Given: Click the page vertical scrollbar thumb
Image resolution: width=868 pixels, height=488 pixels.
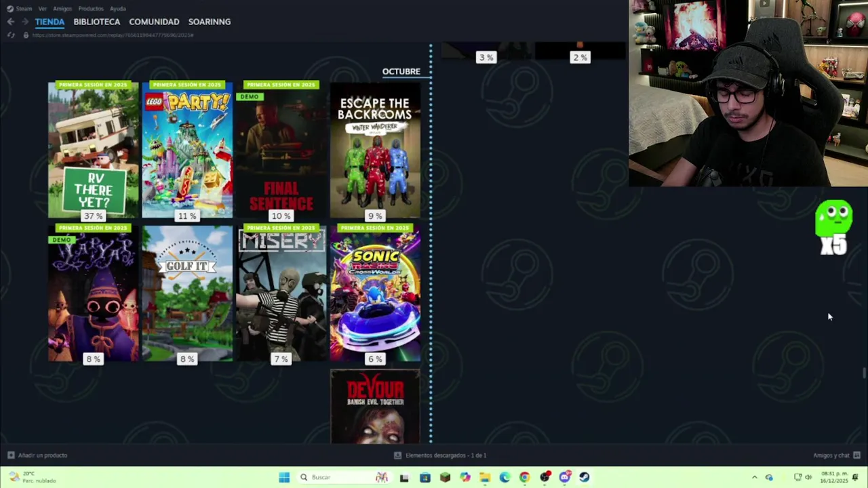Looking at the screenshot, I should pyautogui.click(x=864, y=373).
